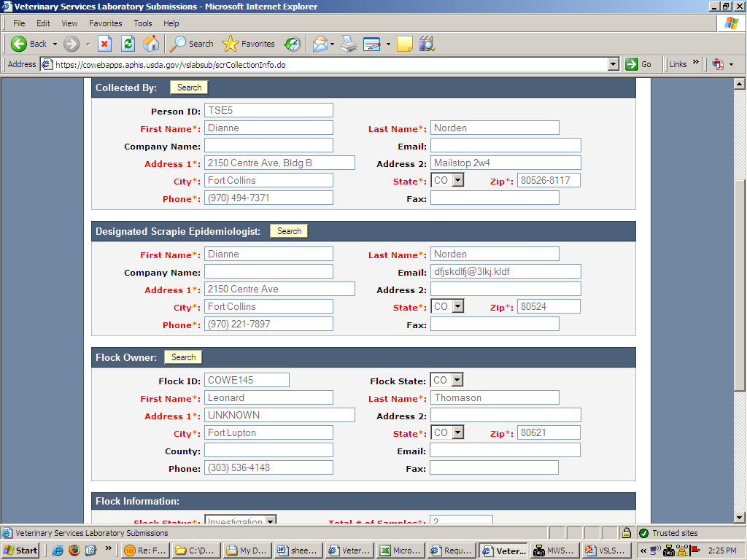Click the Mail toolbar icon
The height and width of the screenshot is (560, 747).
coord(320,44)
